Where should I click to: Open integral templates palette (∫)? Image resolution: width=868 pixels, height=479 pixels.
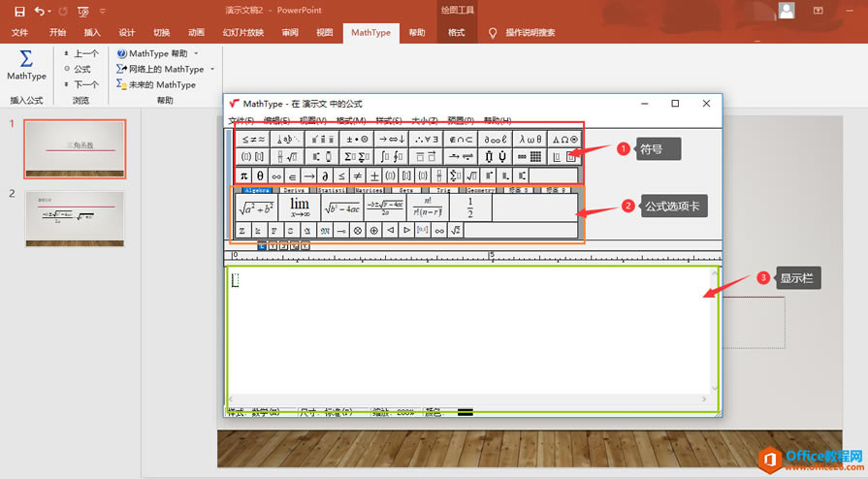(392, 157)
